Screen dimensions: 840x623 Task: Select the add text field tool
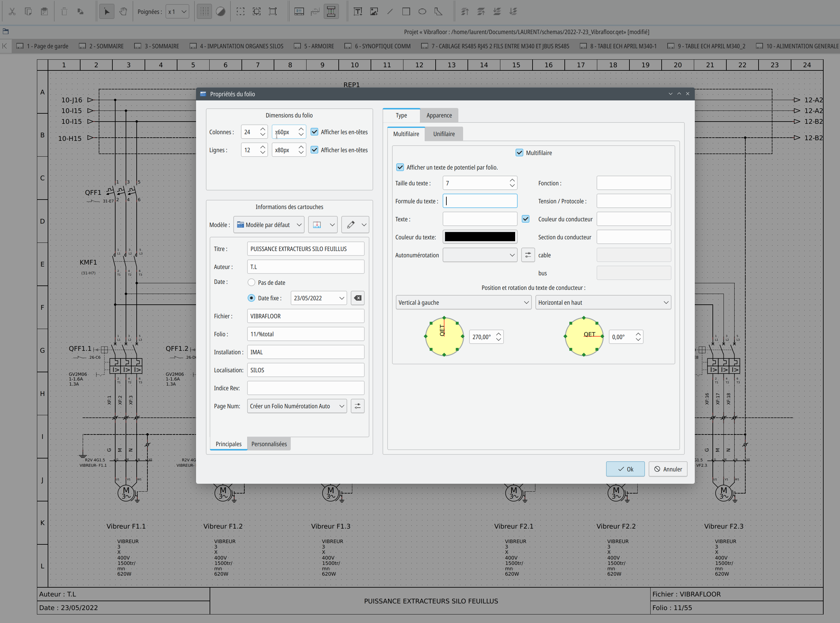point(357,11)
